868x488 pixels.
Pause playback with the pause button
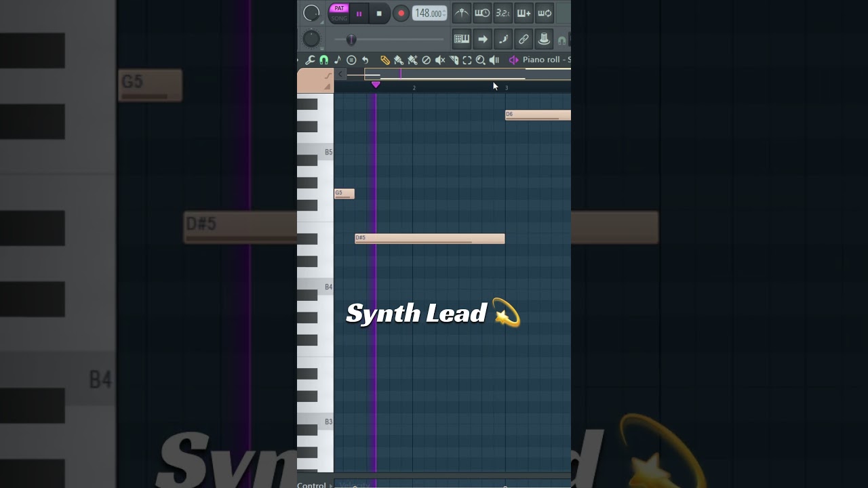(x=359, y=14)
